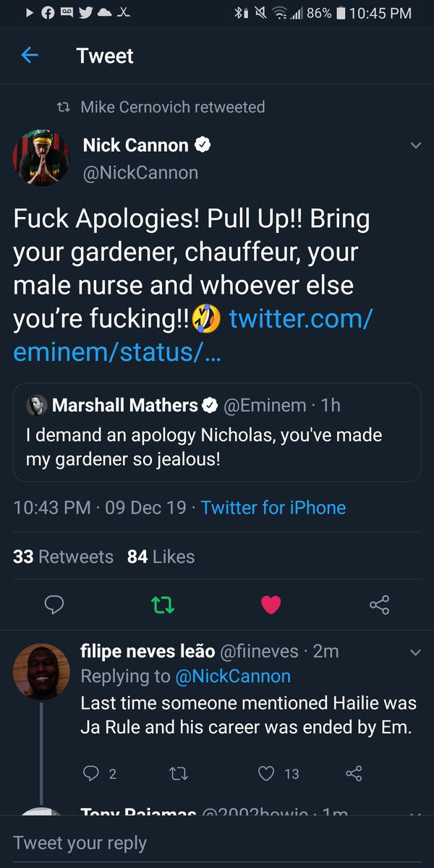
Task: Go back using the arrow icon
Action: [30, 56]
